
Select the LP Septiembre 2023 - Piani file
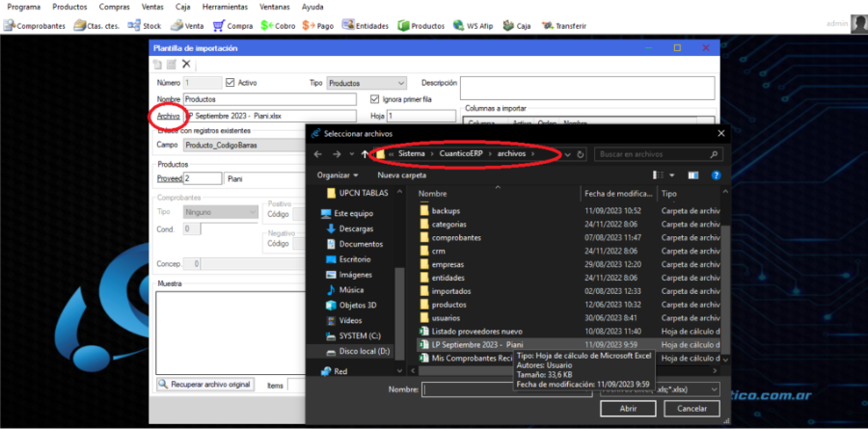[x=477, y=343]
